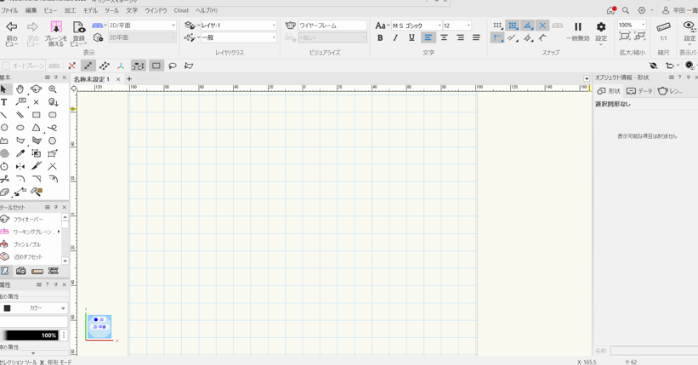The height and width of the screenshot is (365, 698).
Task: Click Fit to Page zoom icon
Action: [625, 36]
